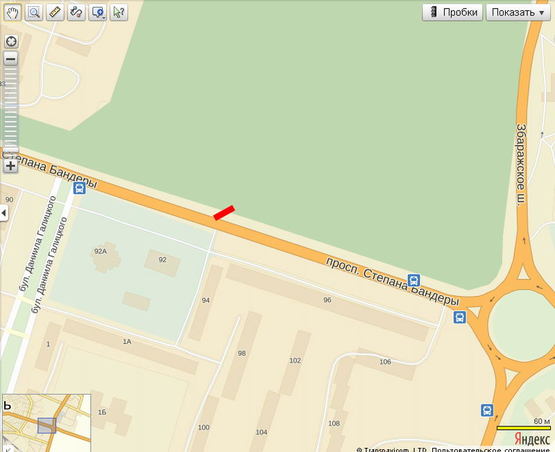Click bus stop icon near бул. Даниила Галицкого
The height and width of the screenshot is (452, 555).
click(80, 188)
